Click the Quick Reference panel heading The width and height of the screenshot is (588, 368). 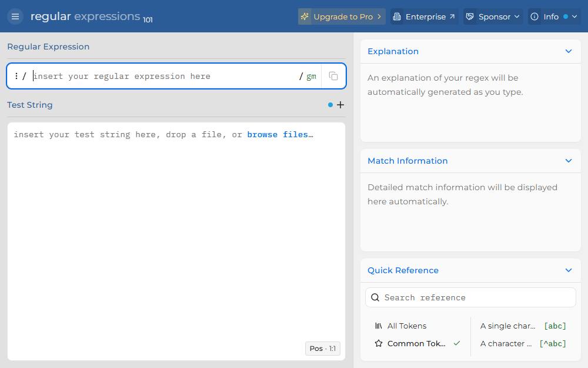pos(403,270)
